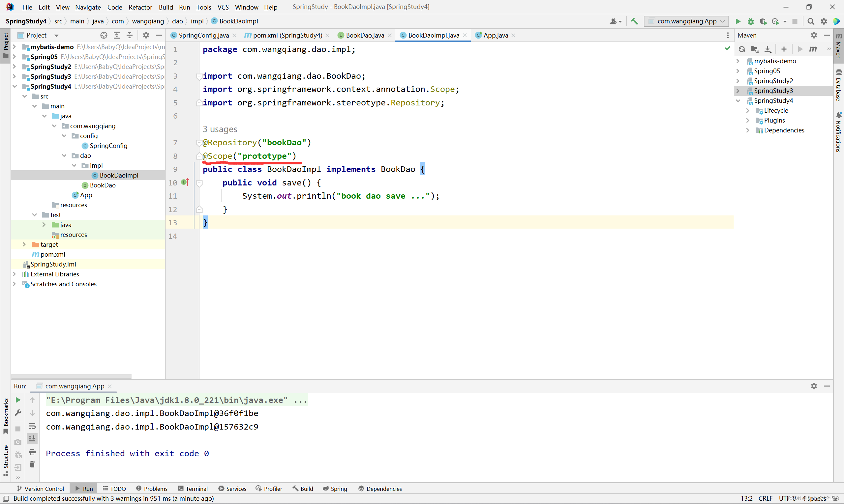Expand Dependencies in Maven panel
The width and height of the screenshot is (844, 504).
click(x=748, y=130)
